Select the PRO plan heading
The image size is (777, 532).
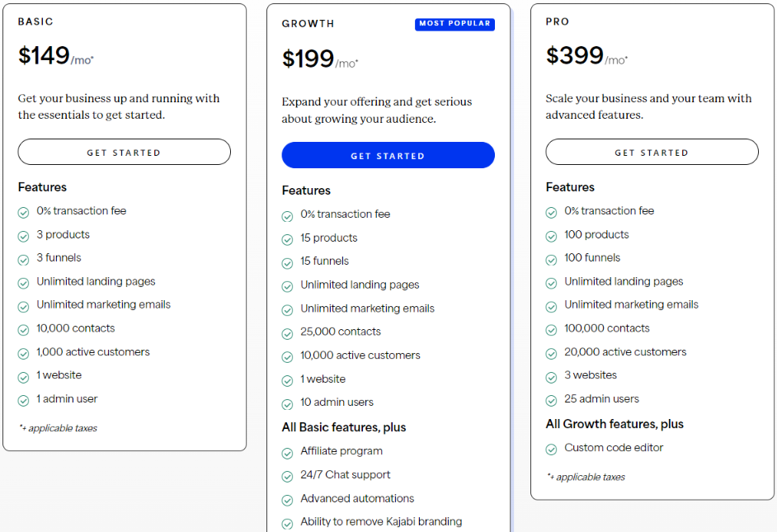[557, 21]
